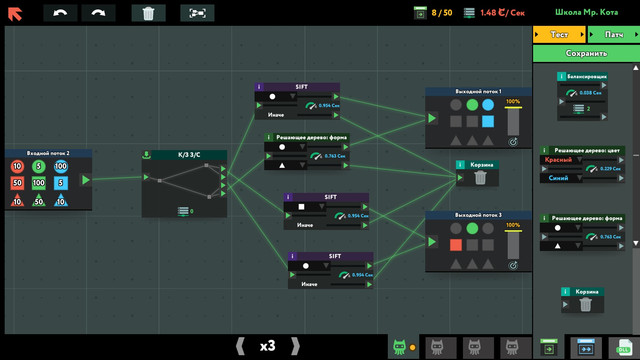Image resolution: width=640 pixels, height=360 pixels.
Task: Click the x3 speed label
Action: [268, 347]
